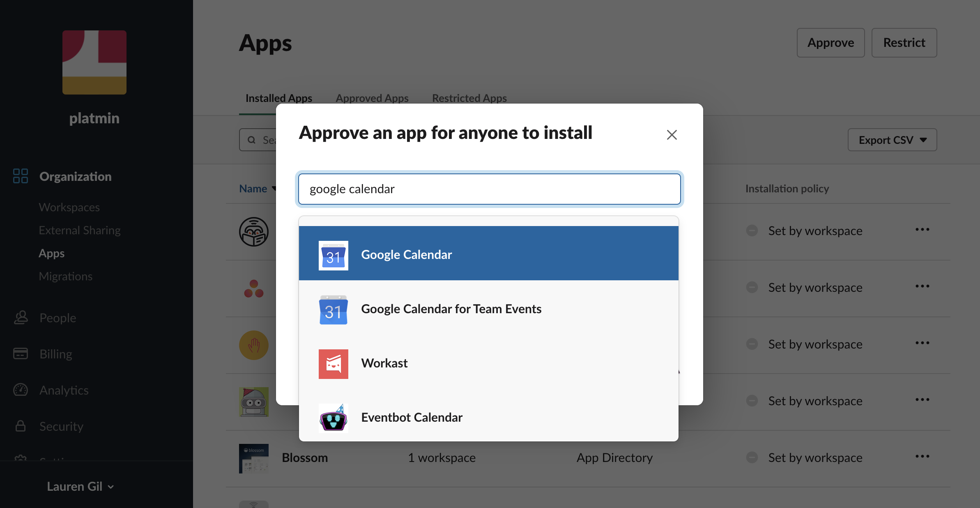
Task: Click the three red dots app icon
Action: coord(254,289)
